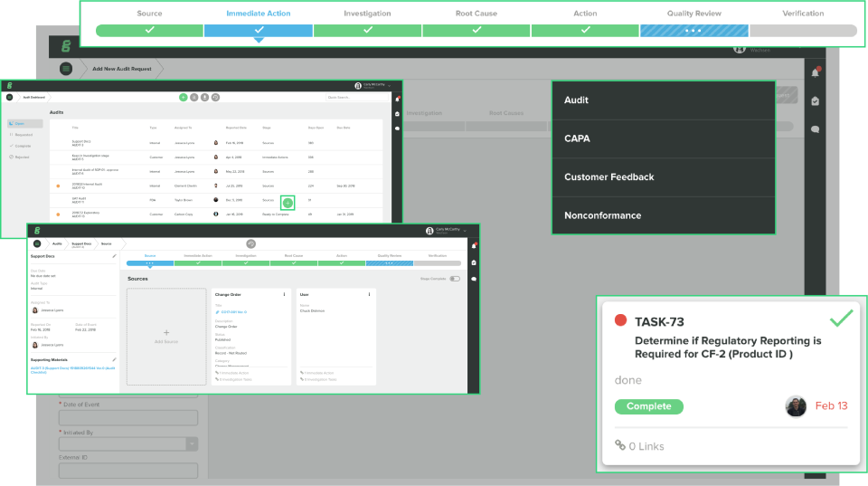868x486 pixels.
Task: Open 0 Links on TASK-73 card
Action: 639,446
